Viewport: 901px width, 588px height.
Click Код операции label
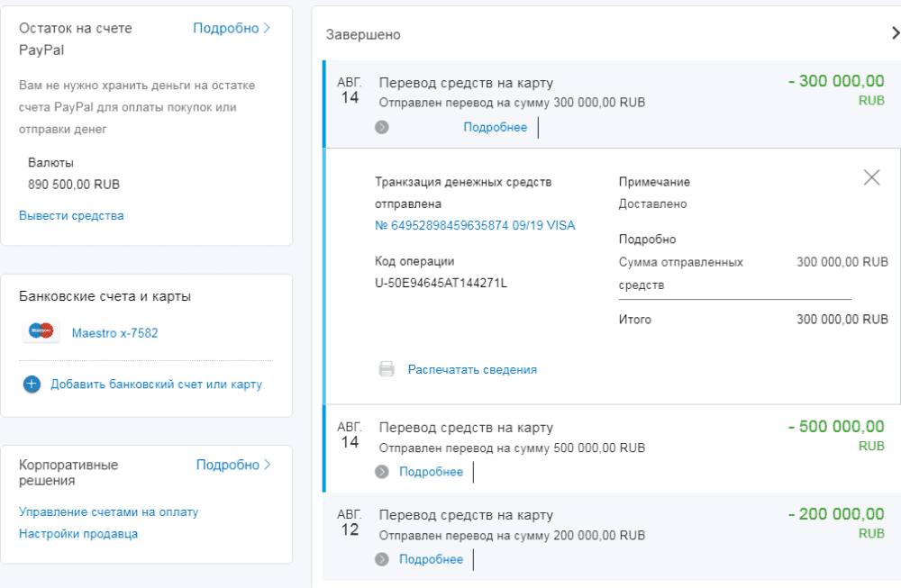click(414, 261)
